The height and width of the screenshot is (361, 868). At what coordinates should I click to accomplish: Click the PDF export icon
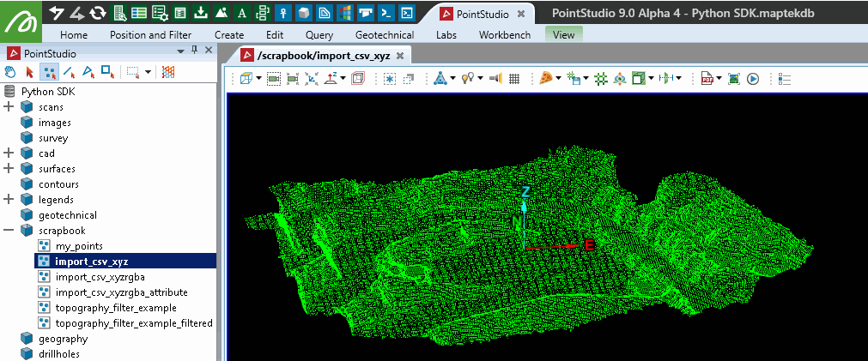click(707, 78)
